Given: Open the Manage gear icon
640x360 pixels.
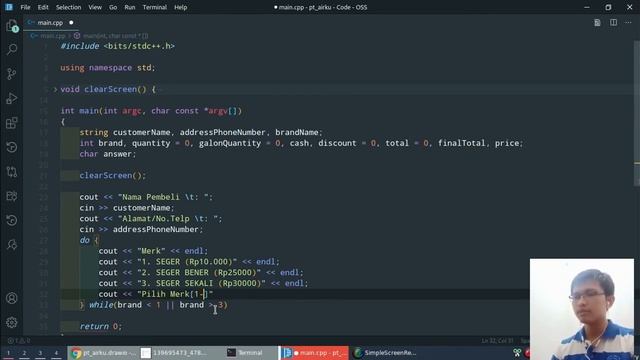Looking at the screenshot, I should [x=12, y=322].
